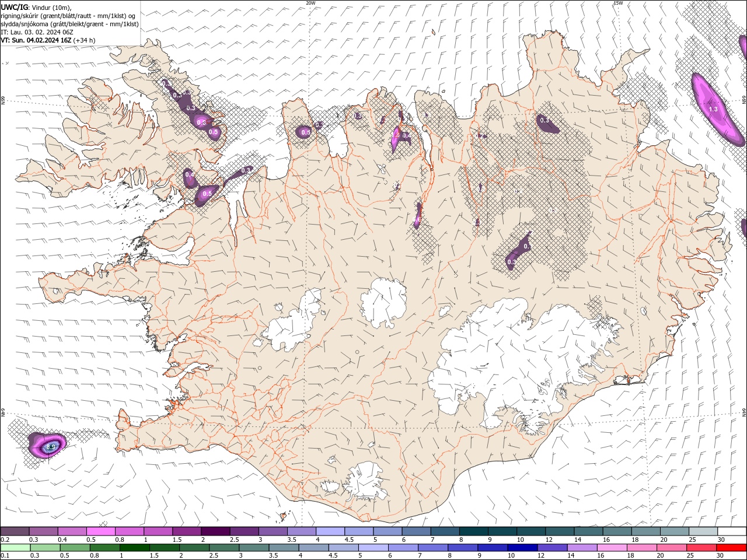
Task: Select the violet 12–14 lower legend swatch
Action: click(x=551, y=548)
